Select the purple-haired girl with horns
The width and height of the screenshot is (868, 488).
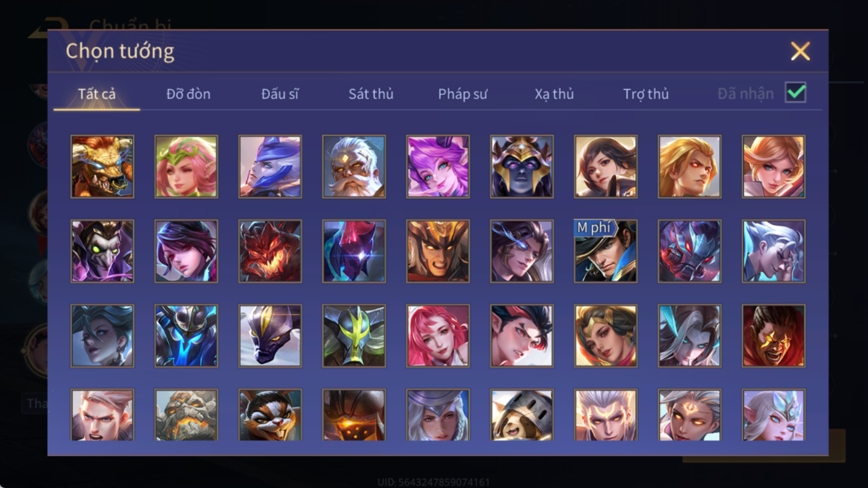click(438, 166)
